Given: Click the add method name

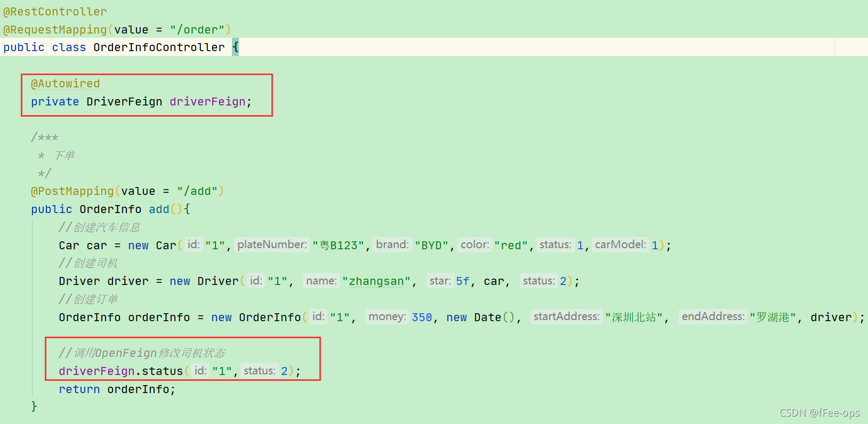Looking at the screenshot, I should pyautogui.click(x=159, y=209).
